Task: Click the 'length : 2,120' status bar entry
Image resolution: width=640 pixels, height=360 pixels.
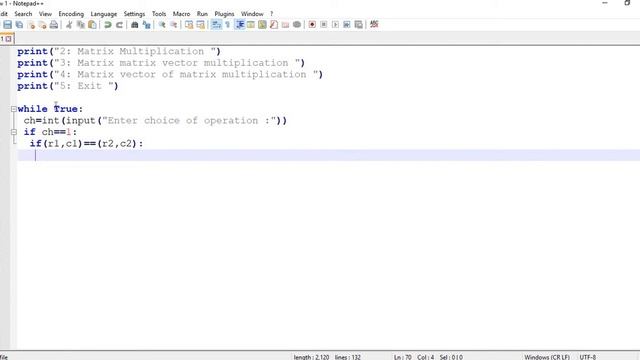Action: pyautogui.click(x=311, y=357)
